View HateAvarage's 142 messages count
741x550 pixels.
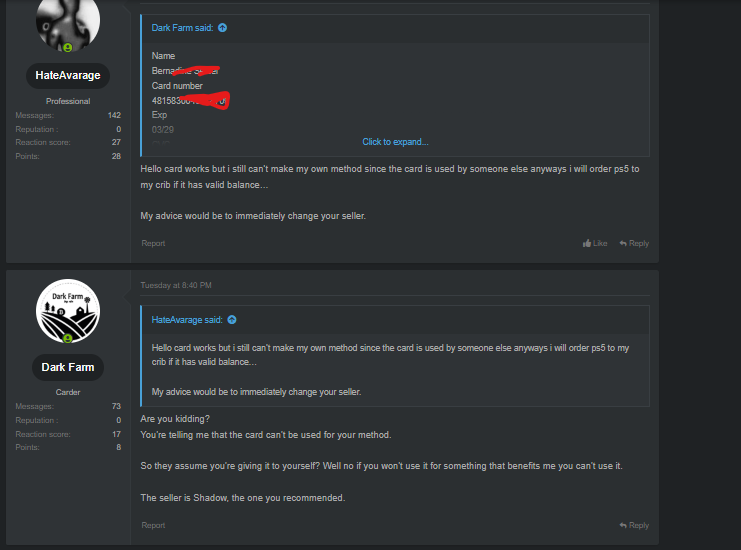click(114, 115)
